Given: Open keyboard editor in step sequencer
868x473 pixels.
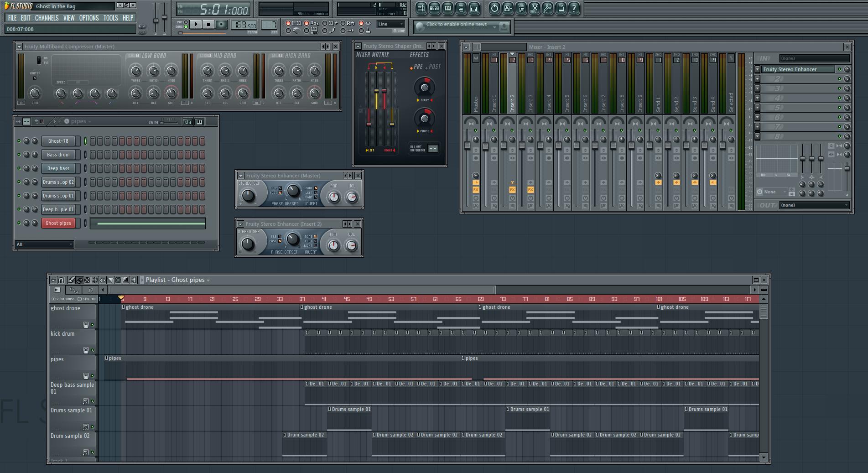Looking at the screenshot, I should pyautogui.click(x=199, y=122).
